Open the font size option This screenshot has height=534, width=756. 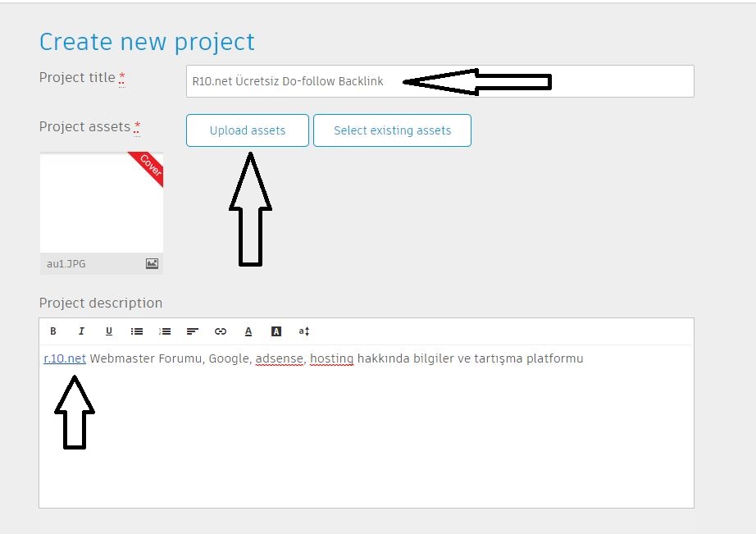303,331
